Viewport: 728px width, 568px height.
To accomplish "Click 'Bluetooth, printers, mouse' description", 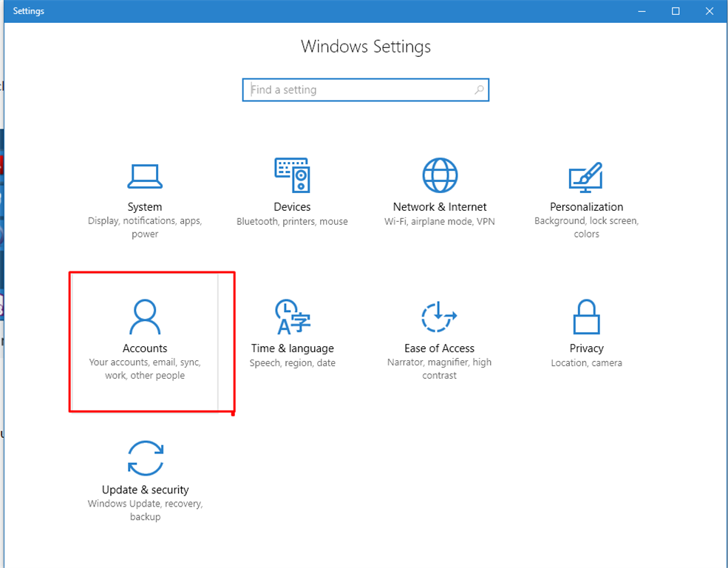I will [292, 222].
